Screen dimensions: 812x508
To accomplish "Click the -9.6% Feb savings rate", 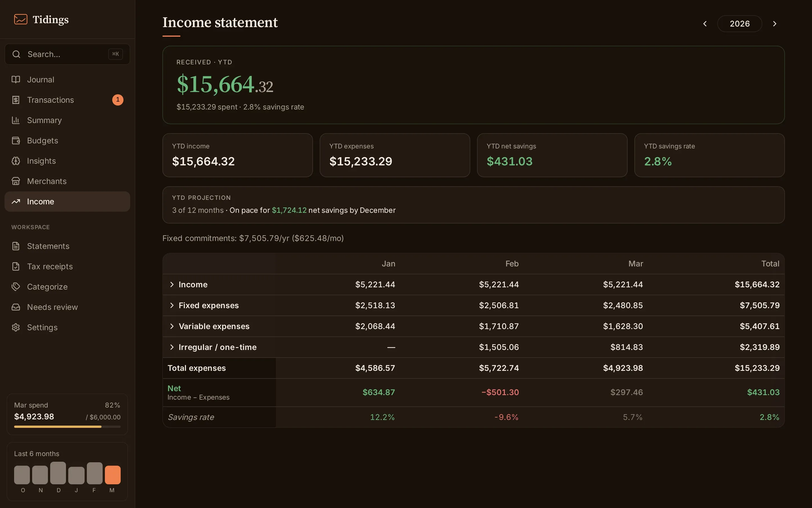I will click(x=506, y=417).
